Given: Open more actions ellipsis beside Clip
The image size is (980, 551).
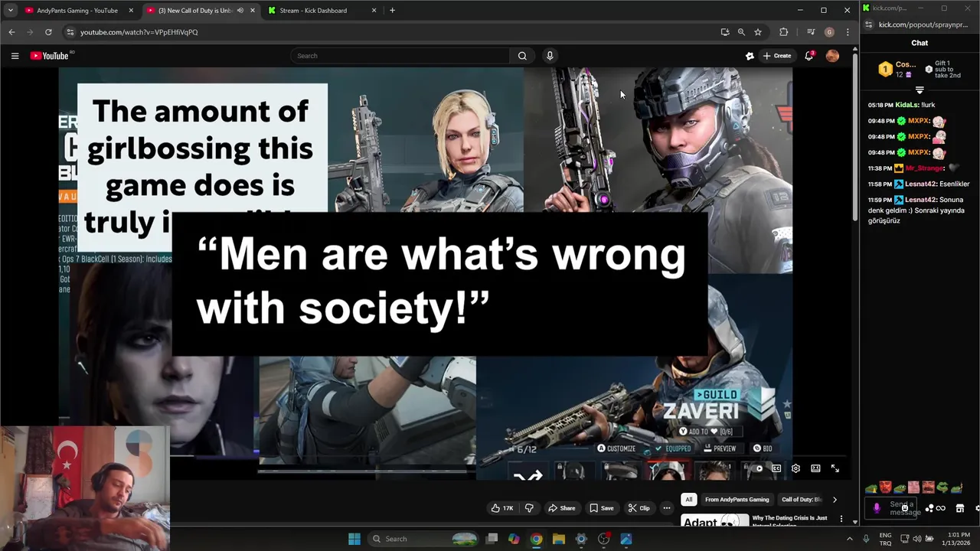Looking at the screenshot, I should 667,508.
